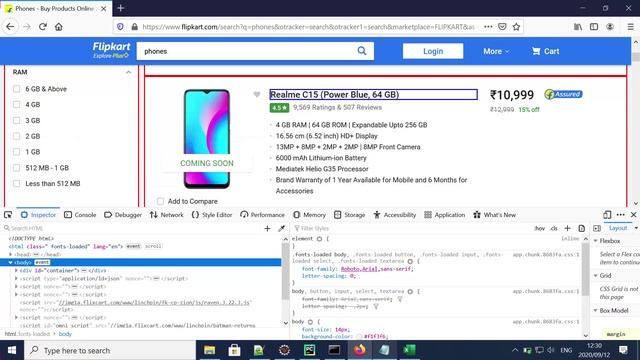This screenshot has height=360, width=640.
Task: Toggle the Firefox sidebar icon
Action: click(594, 27)
